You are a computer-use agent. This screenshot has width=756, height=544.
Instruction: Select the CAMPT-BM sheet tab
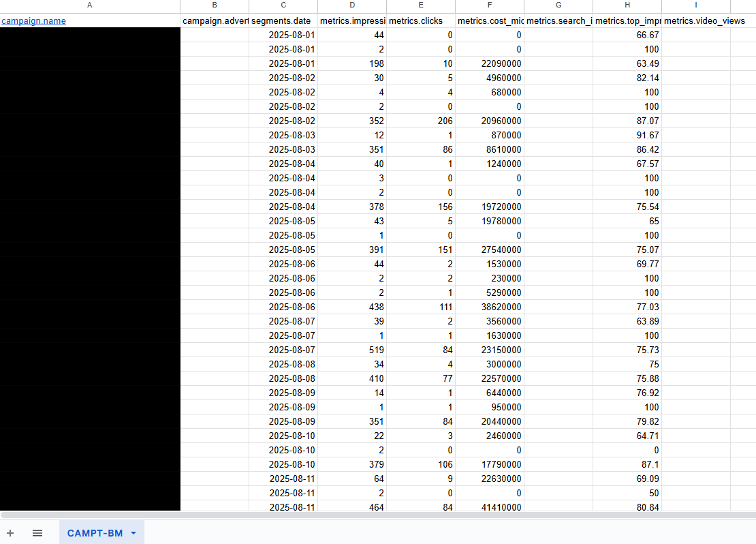(x=95, y=533)
